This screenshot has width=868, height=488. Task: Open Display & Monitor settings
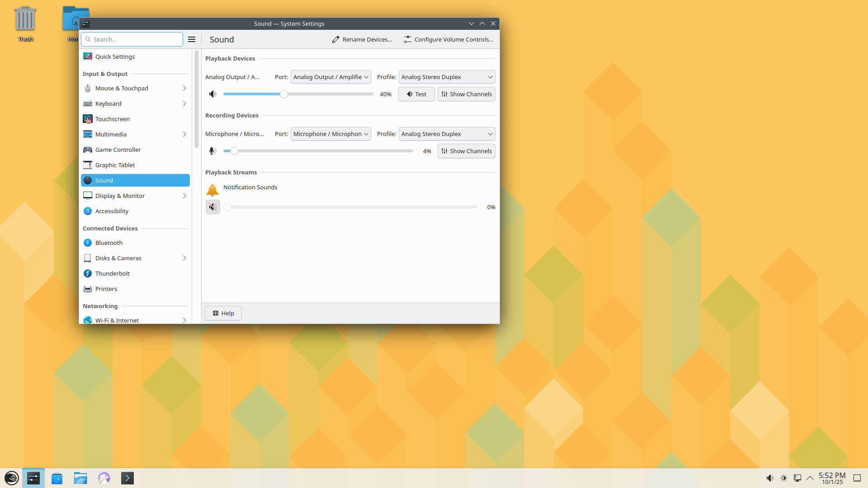(135, 196)
